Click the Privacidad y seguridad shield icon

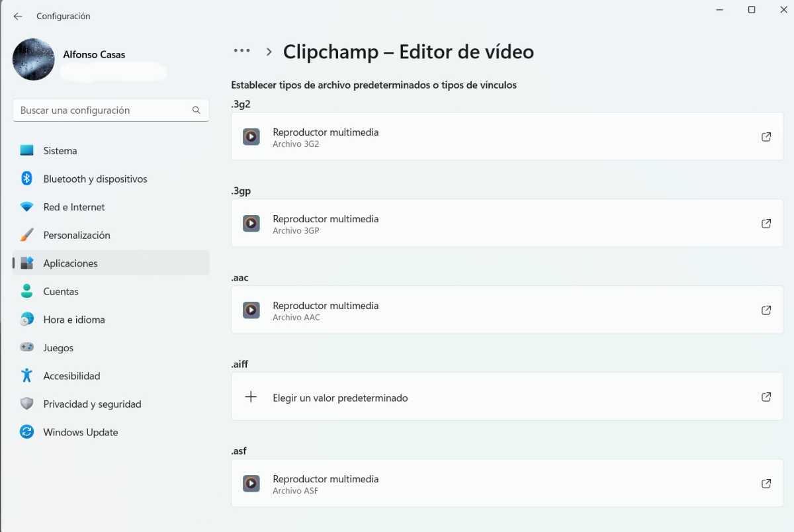pos(26,404)
